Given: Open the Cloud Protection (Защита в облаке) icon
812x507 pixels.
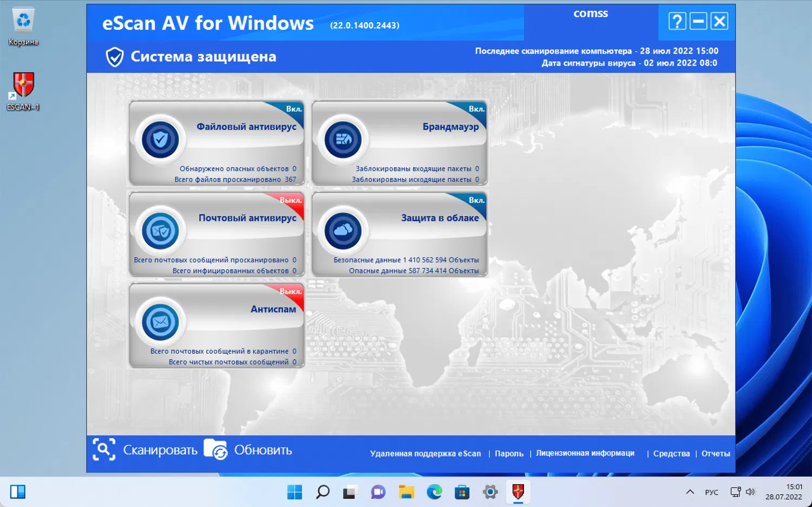Looking at the screenshot, I should click(343, 231).
